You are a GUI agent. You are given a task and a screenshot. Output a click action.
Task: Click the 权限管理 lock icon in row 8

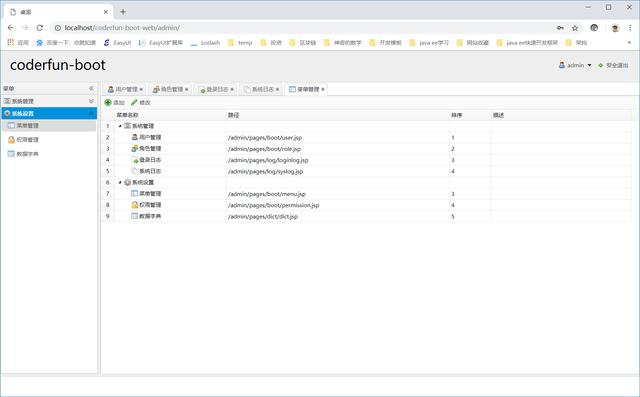coord(135,205)
